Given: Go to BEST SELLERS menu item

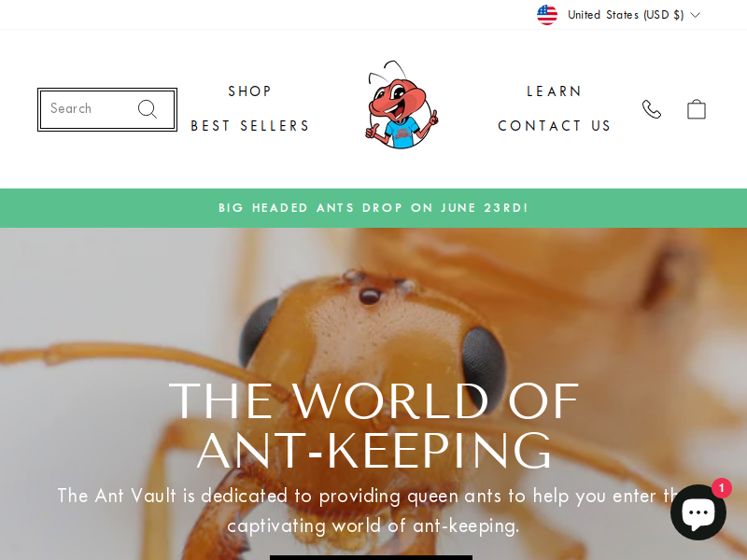Looking at the screenshot, I should [250, 126].
